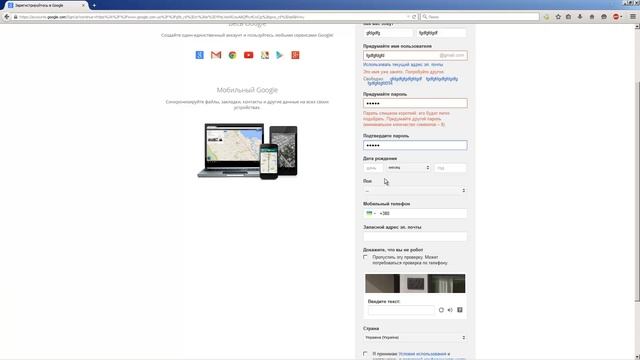The image size is (640, 360).
Task: Click the confirm password field
Action: click(415, 145)
